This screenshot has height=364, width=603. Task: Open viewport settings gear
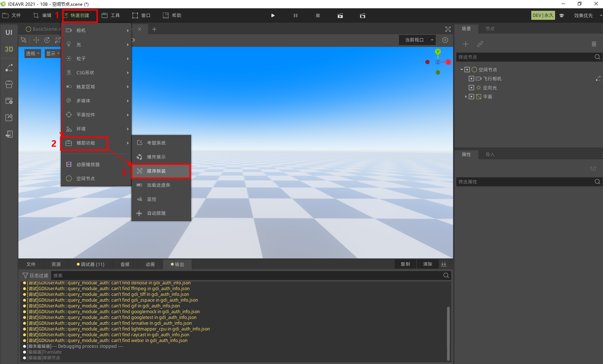click(445, 40)
